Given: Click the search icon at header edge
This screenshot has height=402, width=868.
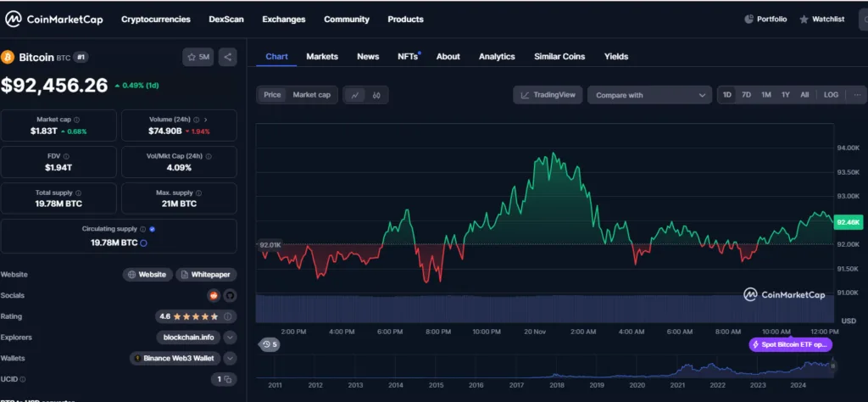Looking at the screenshot, I should 863,20.
